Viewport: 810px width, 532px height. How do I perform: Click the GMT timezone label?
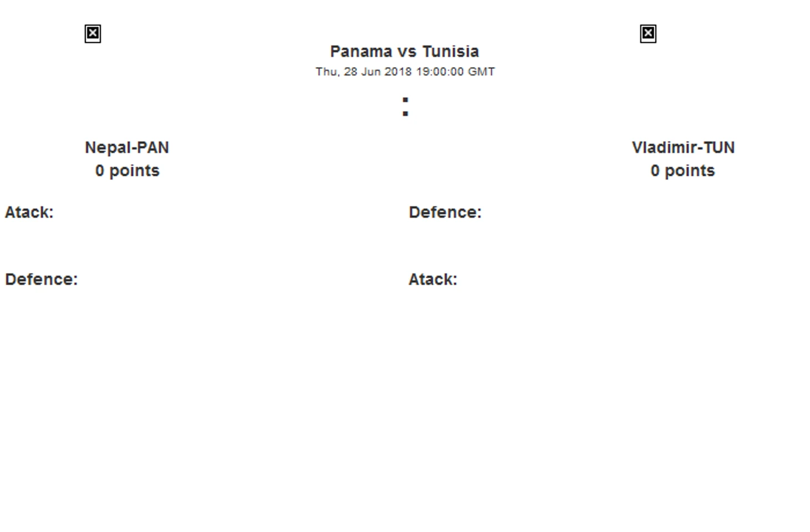click(x=482, y=72)
